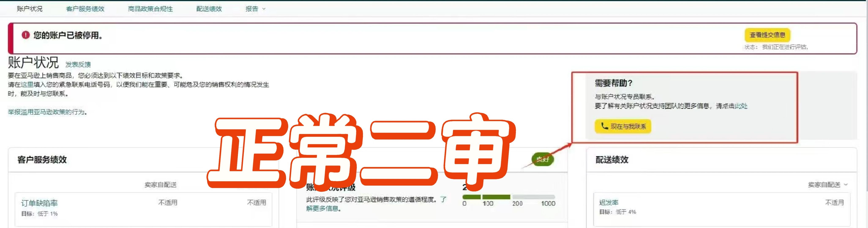
Task: Click the 状态：我们正在进行评估 text
Action: 776,47
